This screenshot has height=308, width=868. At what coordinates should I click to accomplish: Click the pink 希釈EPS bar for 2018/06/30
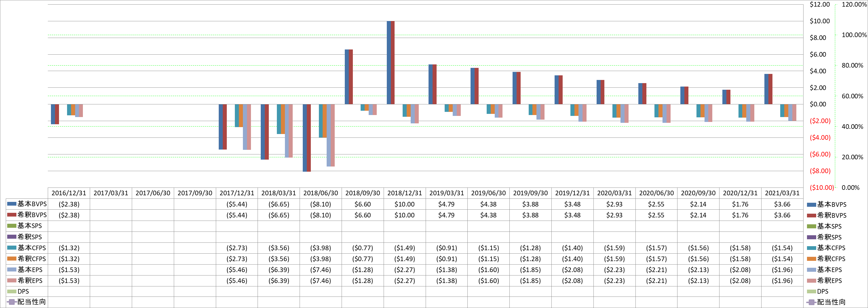[333, 135]
